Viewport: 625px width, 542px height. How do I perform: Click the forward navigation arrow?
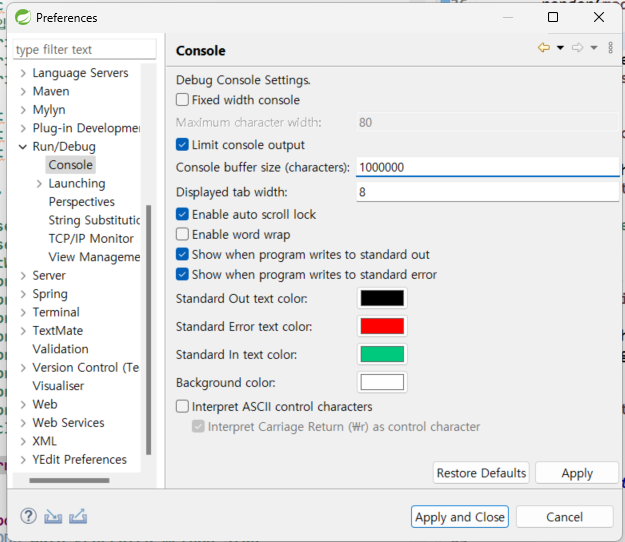[x=577, y=48]
